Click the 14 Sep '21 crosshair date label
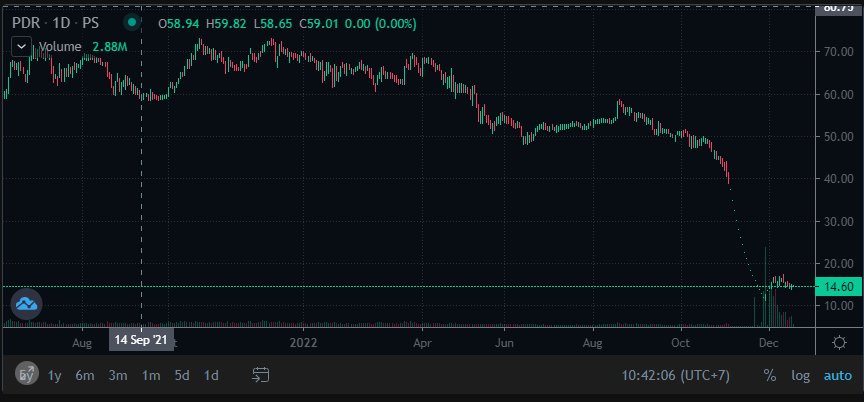The width and height of the screenshot is (864, 402). point(142,340)
